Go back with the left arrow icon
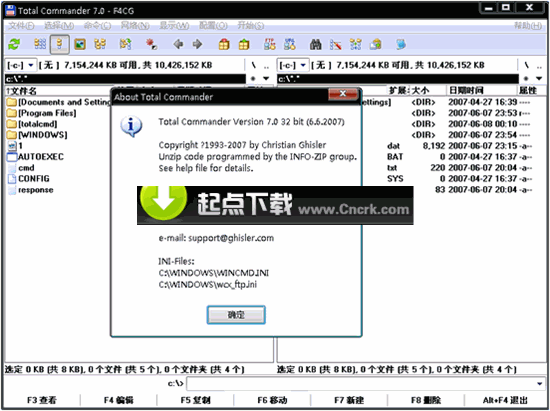550x411 pixels. point(178,44)
